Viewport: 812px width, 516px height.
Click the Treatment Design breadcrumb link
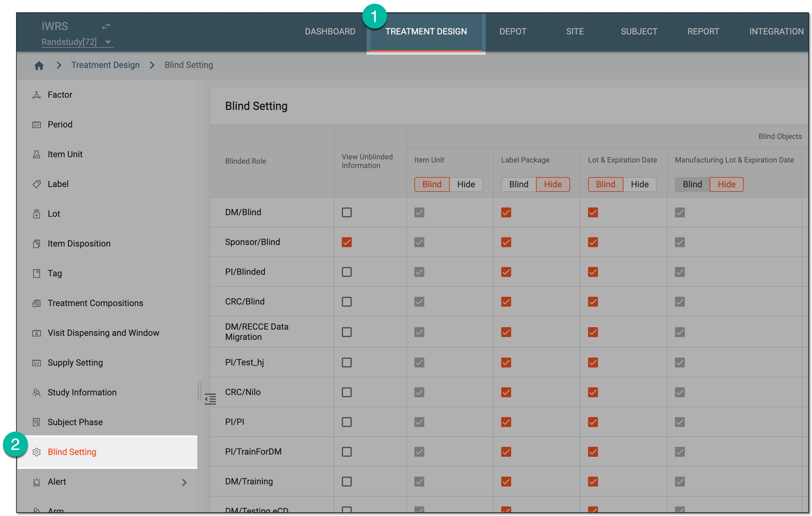(x=105, y=65)
